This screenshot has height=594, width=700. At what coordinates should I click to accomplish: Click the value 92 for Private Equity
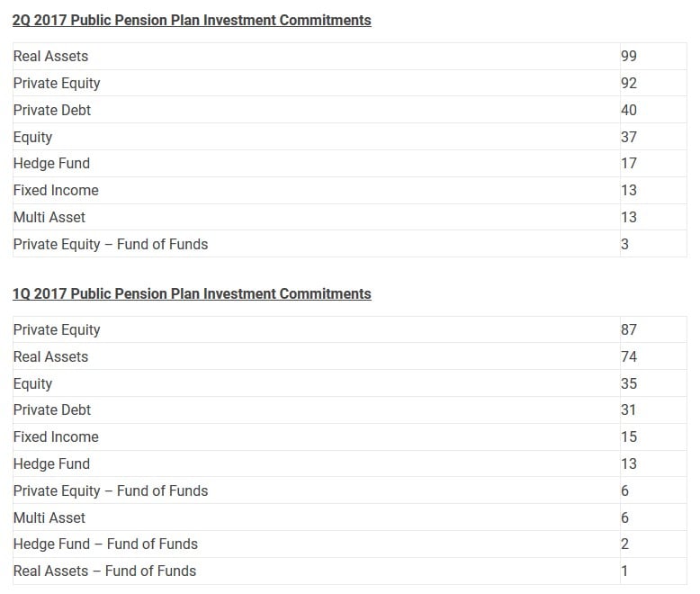pos(629,83)
